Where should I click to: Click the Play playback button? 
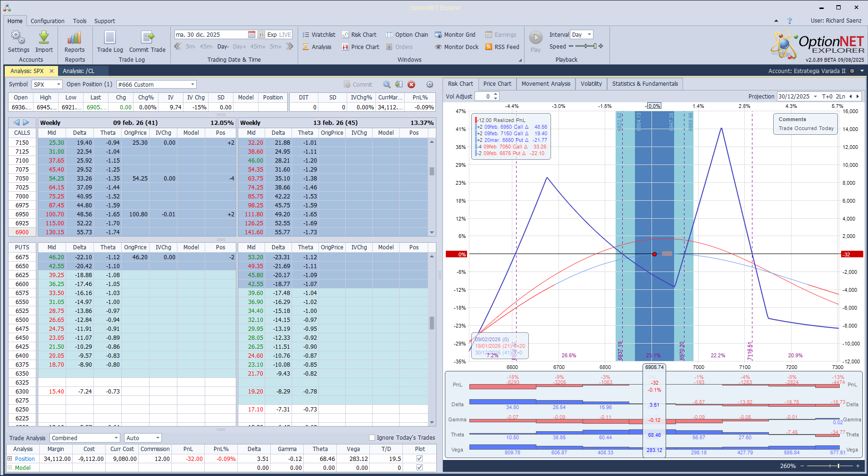(x=535, y=38)
